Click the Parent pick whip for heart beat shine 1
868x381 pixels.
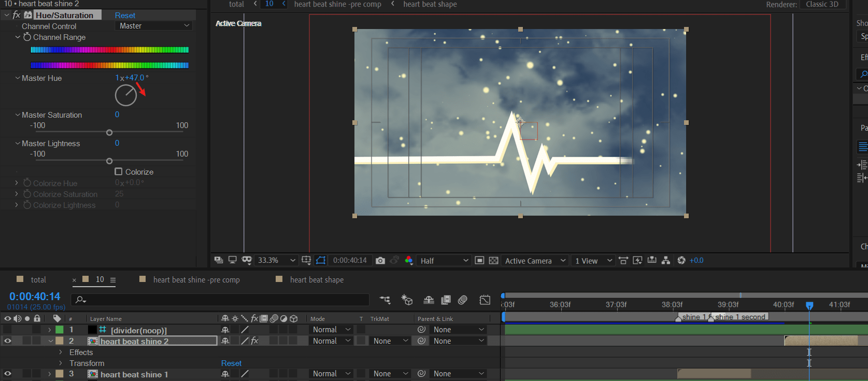421,373
